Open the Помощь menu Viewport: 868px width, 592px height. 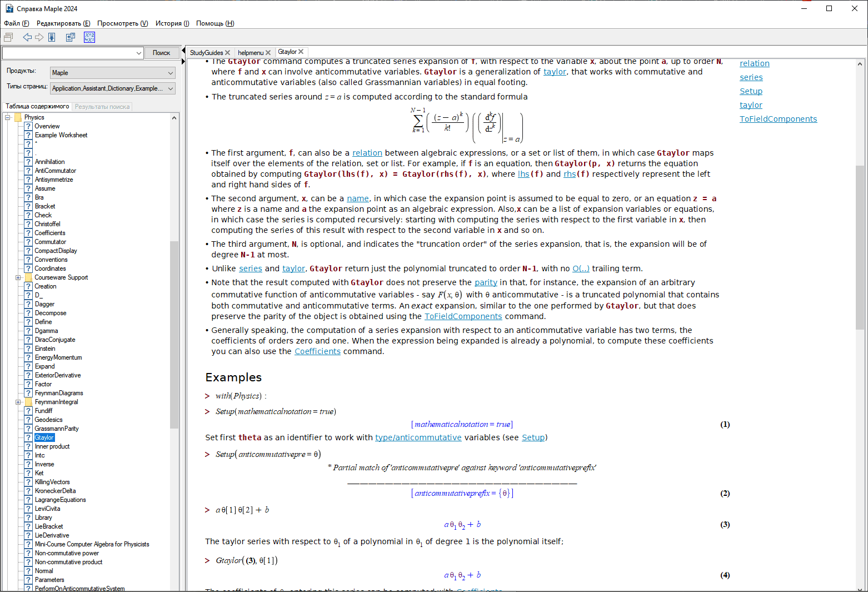(x=215, y=23)
